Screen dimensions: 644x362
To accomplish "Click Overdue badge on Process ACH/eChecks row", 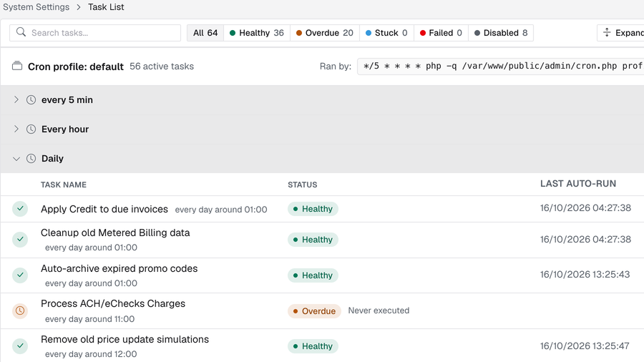I will point(314,311).
